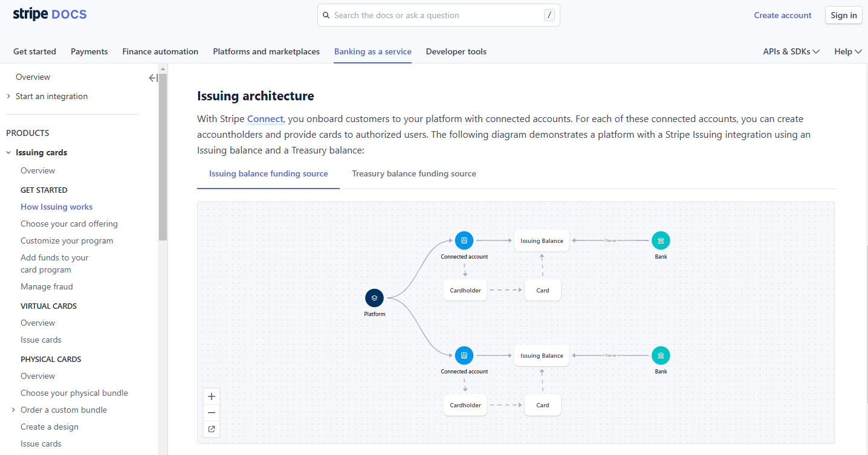Open top Overview sidebar link
The width and height of the screenshot is (868, 455).
[33, 77]
